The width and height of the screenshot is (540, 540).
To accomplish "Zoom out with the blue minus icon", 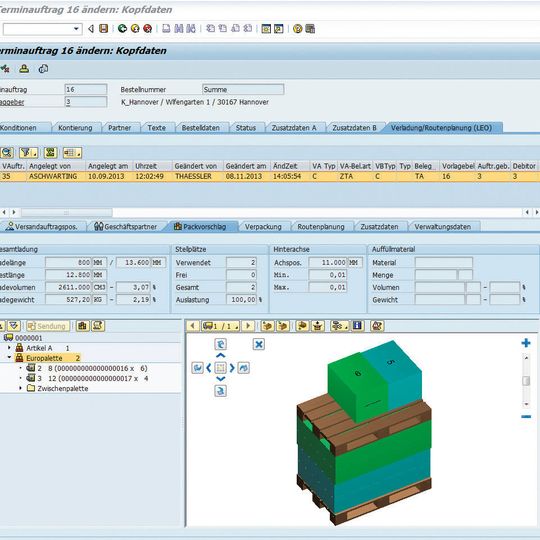I will 526,417.
